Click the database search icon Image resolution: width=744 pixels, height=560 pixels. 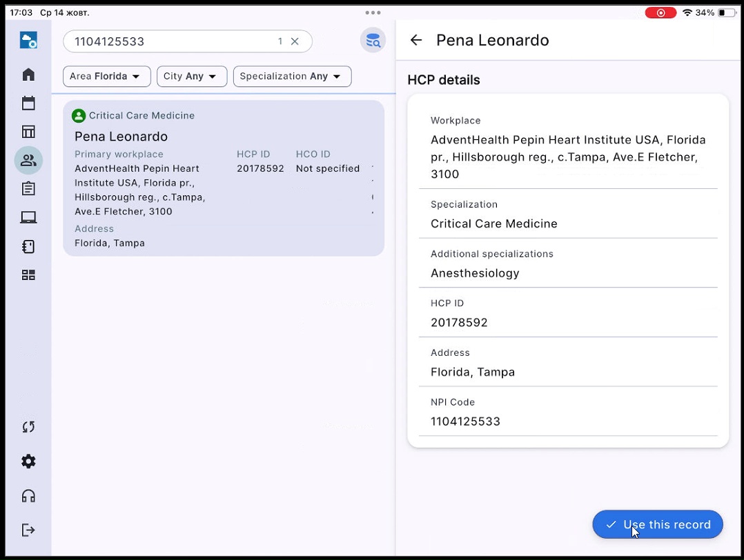[373, 40]
